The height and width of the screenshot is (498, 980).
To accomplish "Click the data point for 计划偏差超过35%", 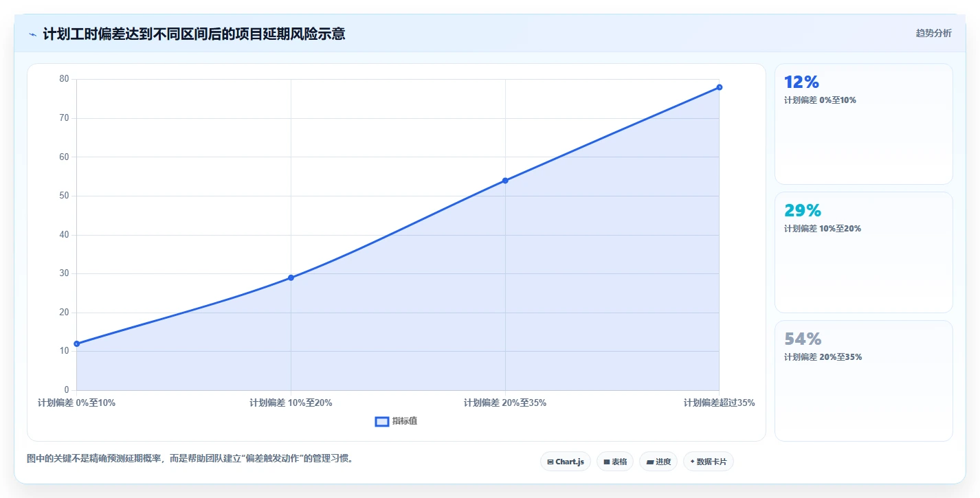I will [719, 87].
